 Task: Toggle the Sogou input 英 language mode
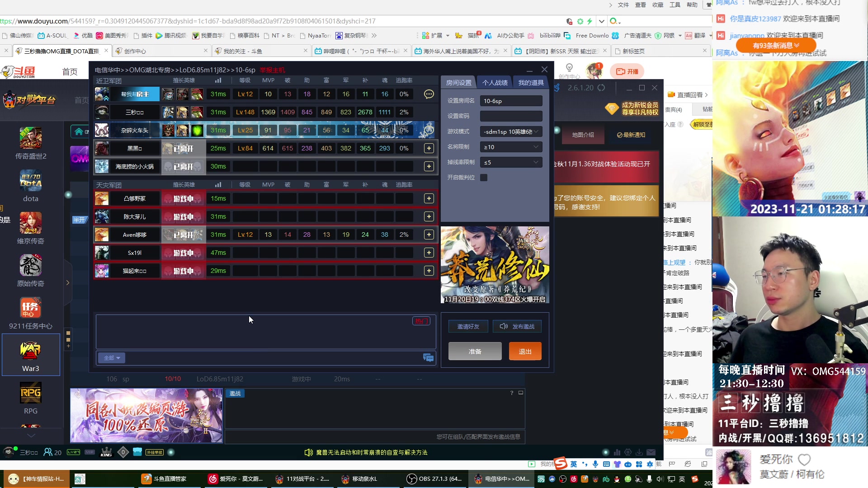point(574,465)
